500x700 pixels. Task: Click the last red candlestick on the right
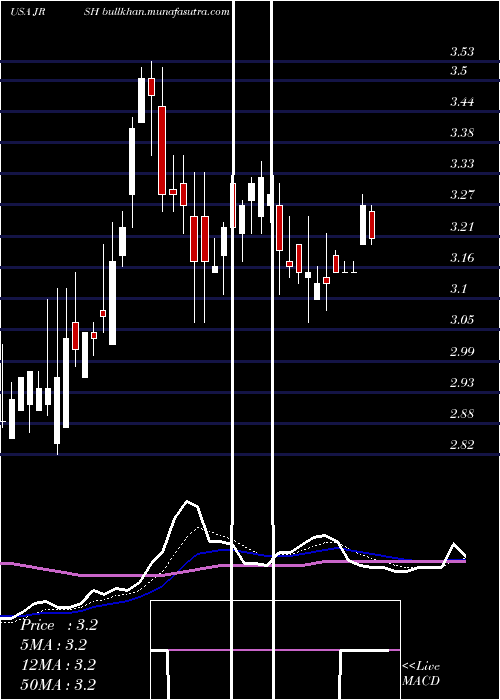pyautogui.click(x=372, y=225)
